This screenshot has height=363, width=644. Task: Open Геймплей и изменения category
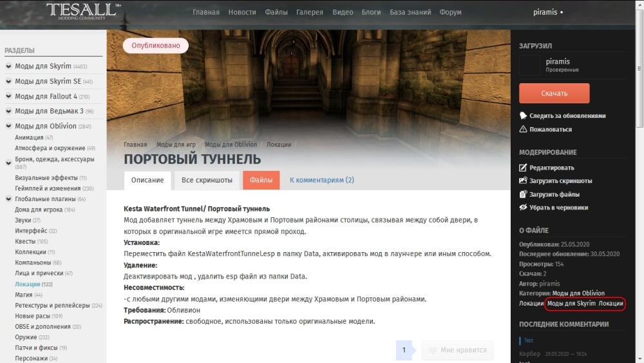[48, 188]
